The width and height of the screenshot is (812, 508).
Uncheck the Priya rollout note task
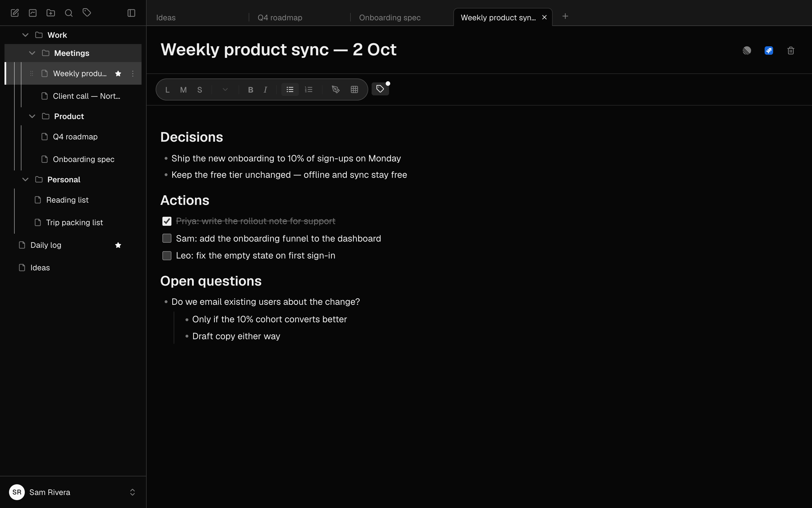click(x=167, y=221)
